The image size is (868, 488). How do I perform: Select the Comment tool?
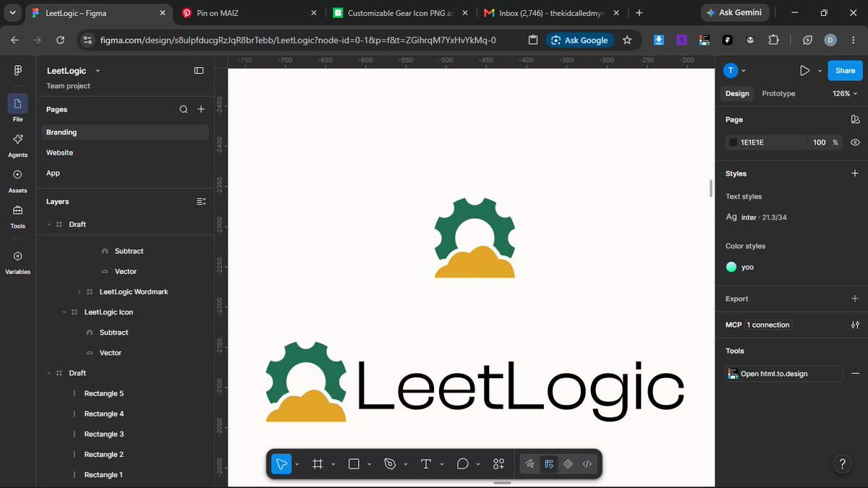coord(463,464)
